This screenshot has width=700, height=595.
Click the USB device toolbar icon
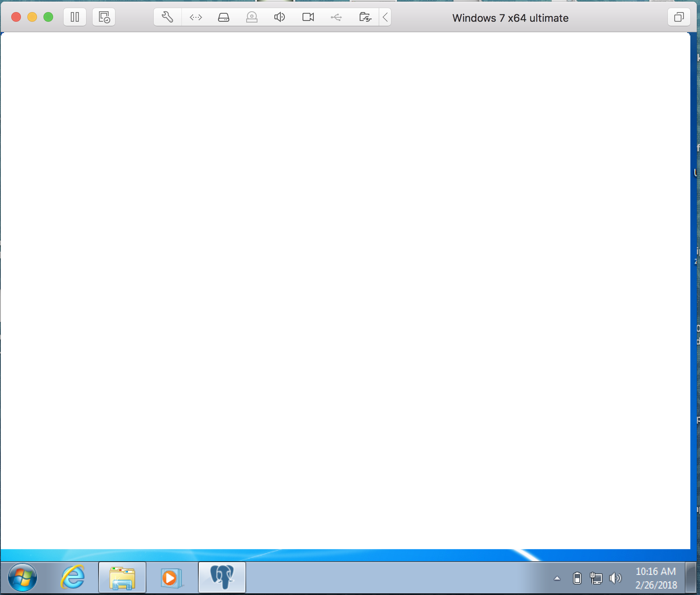click(x=336, y=17)
